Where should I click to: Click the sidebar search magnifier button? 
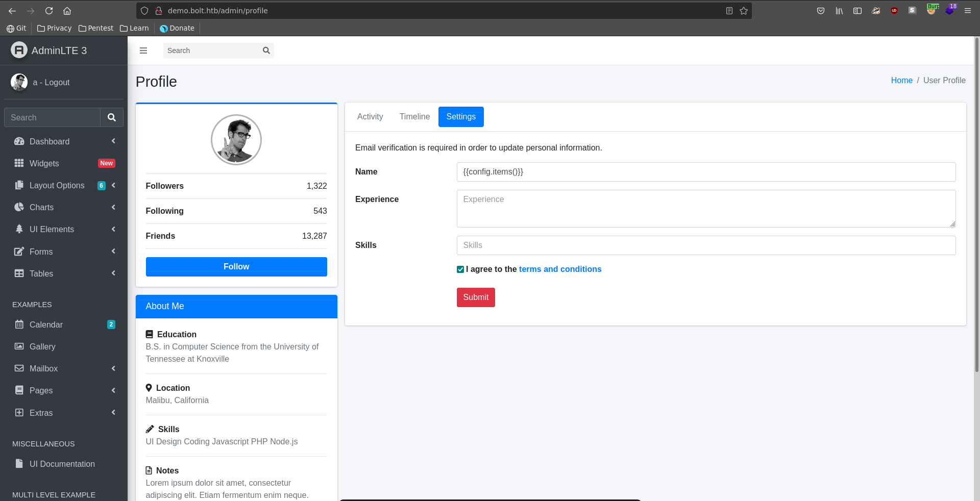(111, 117)
